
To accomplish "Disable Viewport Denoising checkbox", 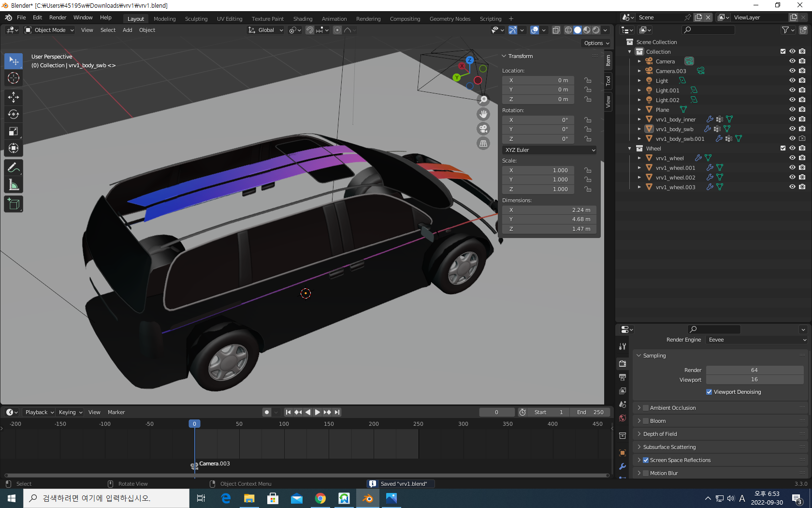I will 709,392.
